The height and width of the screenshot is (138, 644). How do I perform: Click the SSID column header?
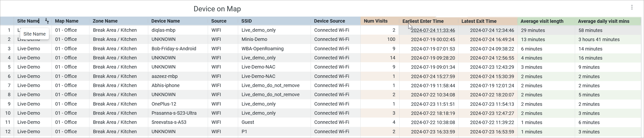pyautogui.click(x=247, y=21)
